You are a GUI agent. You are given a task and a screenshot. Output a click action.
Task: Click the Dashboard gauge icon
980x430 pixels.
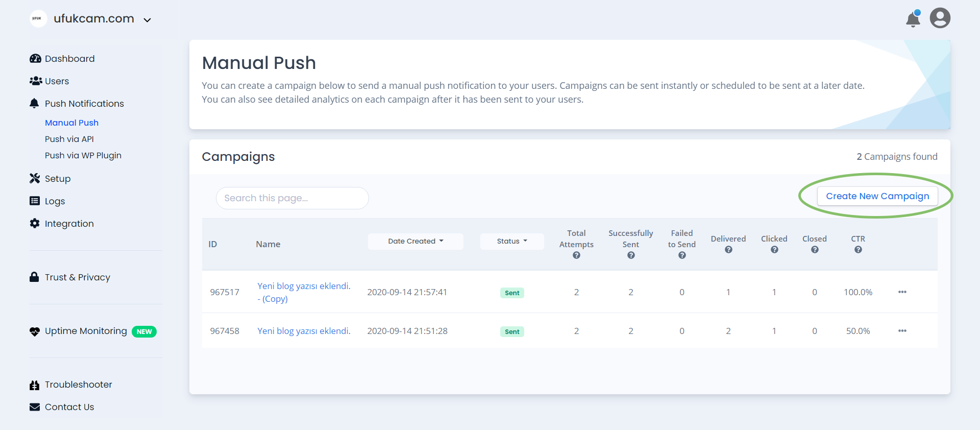35,59
